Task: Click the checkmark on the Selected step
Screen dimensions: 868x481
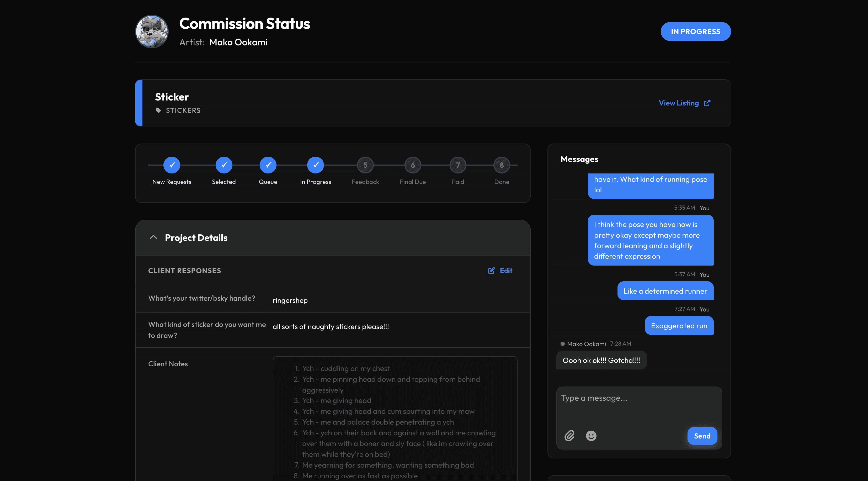Action: pos(224,165)
